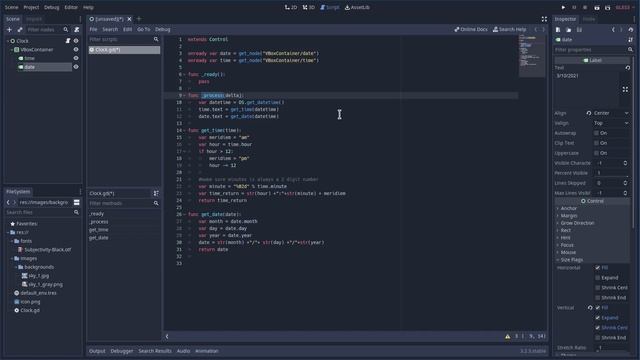Open script editor Go To menu
Viewport: 640px width, 360px height.
tap(144, 29)
